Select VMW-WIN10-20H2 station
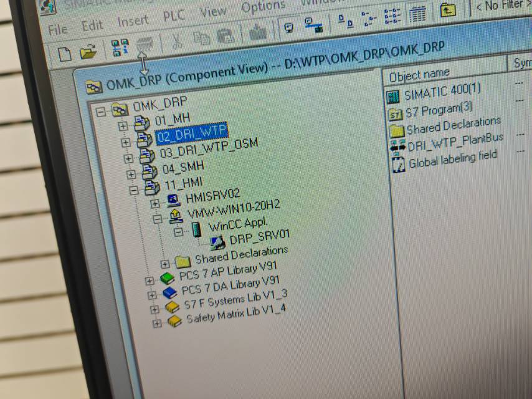 click(x=234, y=209)
